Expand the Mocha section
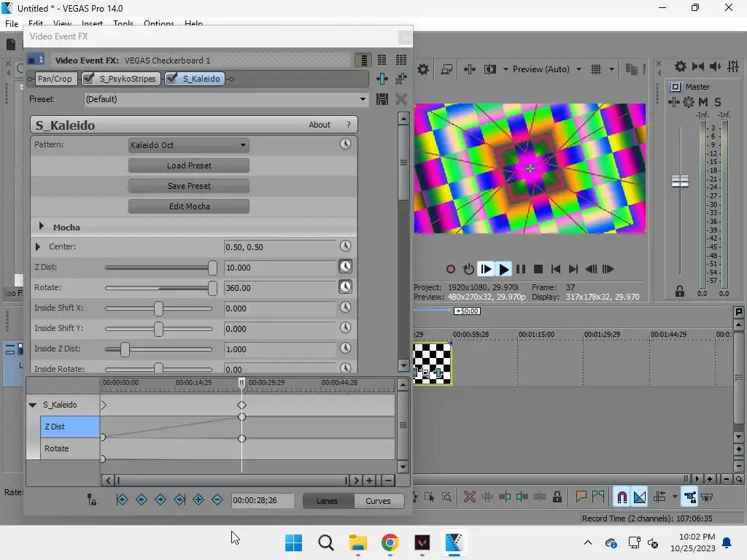The width and height of the screenshot is (747, 560). (41, 227)
